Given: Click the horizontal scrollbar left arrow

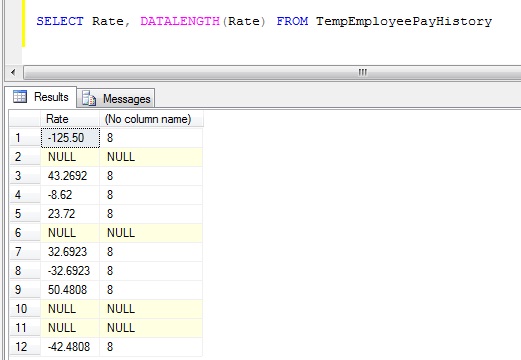Looking at the screenshot, I should pos(13,72).
